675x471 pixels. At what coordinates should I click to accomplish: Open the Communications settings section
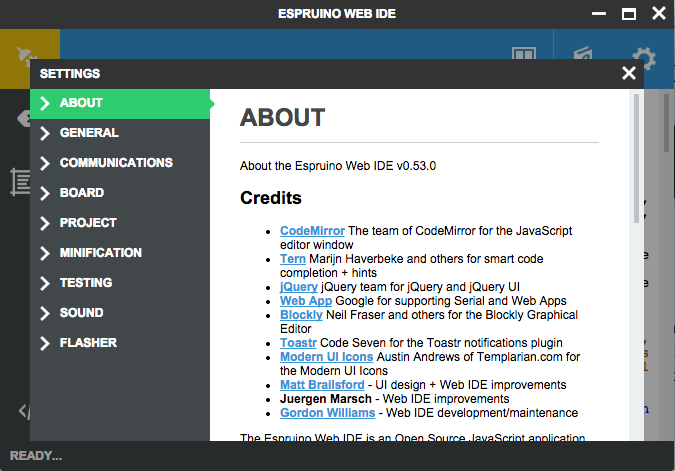(120, 163)
